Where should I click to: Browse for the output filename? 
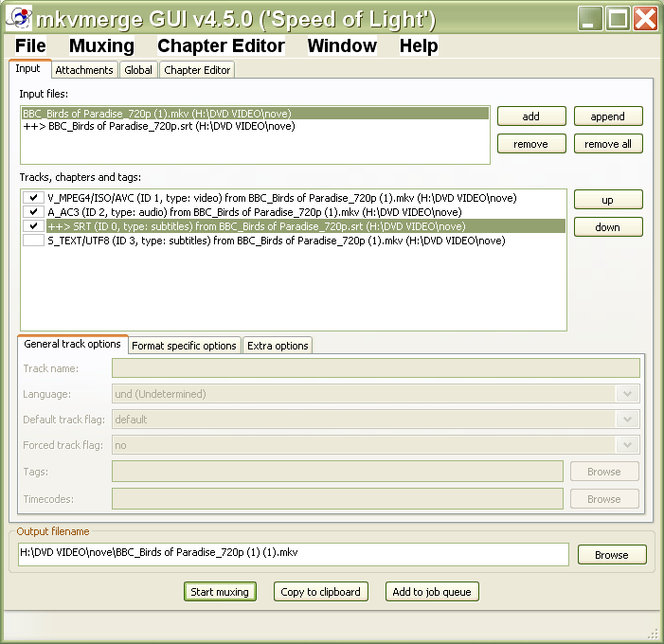click(x=612, y=554)
